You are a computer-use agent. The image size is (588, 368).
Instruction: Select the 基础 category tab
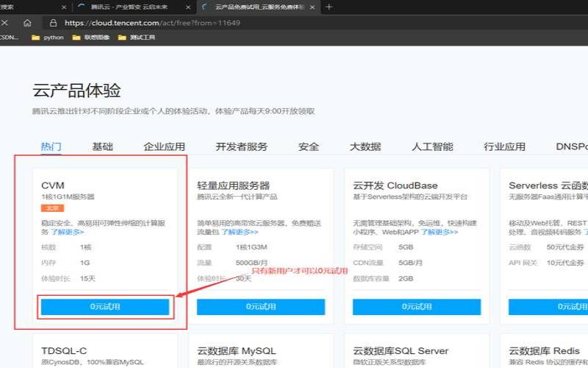click(x=102, y=146)
